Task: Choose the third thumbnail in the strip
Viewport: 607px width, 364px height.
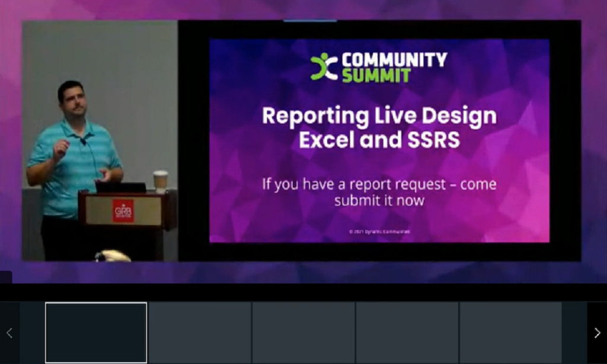Action: tap(303, 333)
